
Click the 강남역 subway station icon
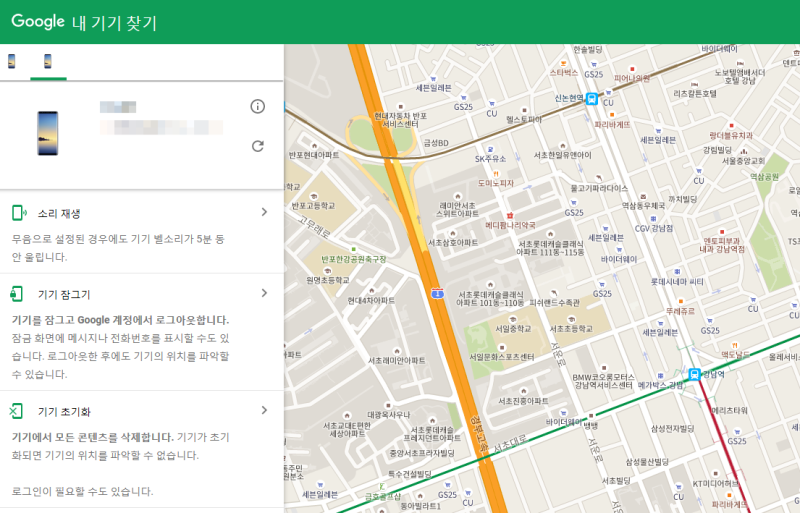pyautogui.click(x=694, y=374)
